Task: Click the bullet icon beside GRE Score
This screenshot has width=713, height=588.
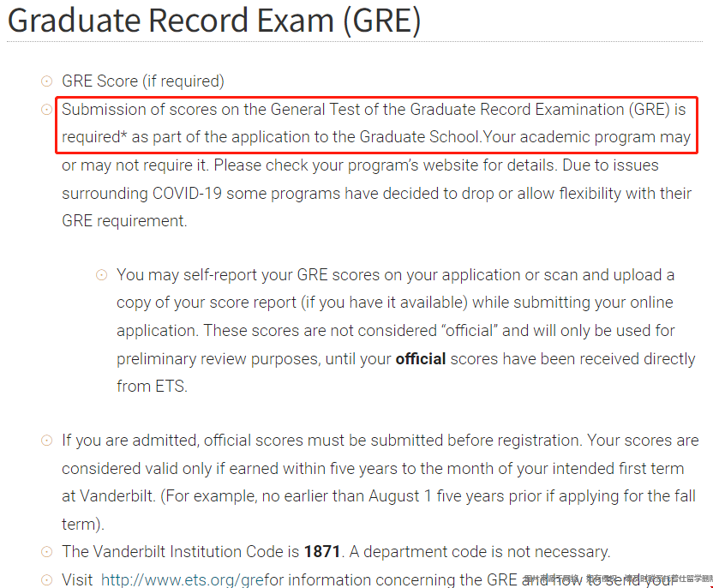Action: tap(47, 81)
